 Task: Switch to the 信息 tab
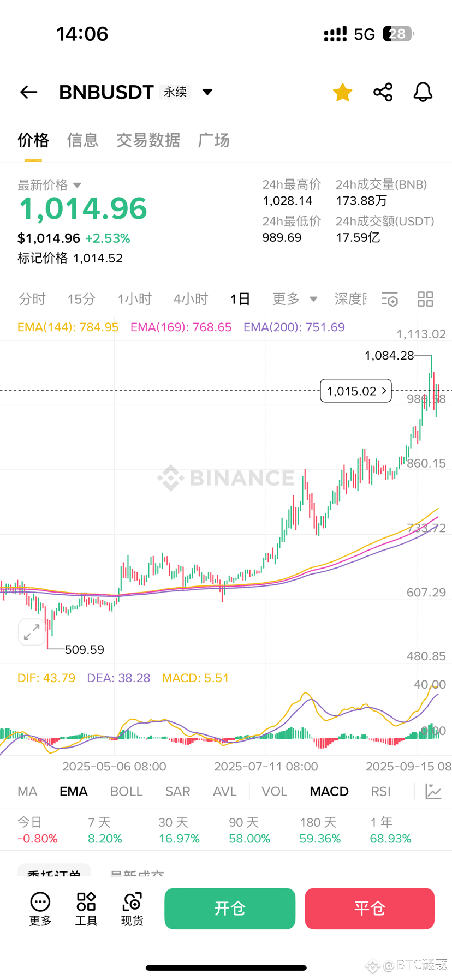(x=82, y=140)
